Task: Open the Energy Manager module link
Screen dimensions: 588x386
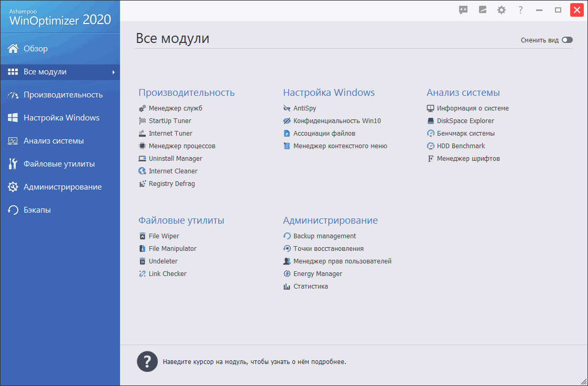Action: 318,274
